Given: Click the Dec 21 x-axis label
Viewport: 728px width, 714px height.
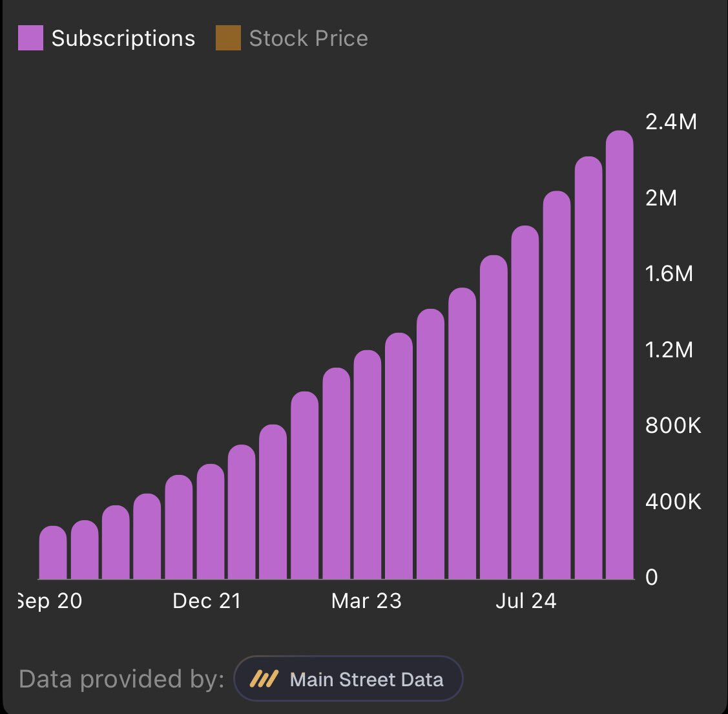Looking at the screenshot, I should click(207, 601).
